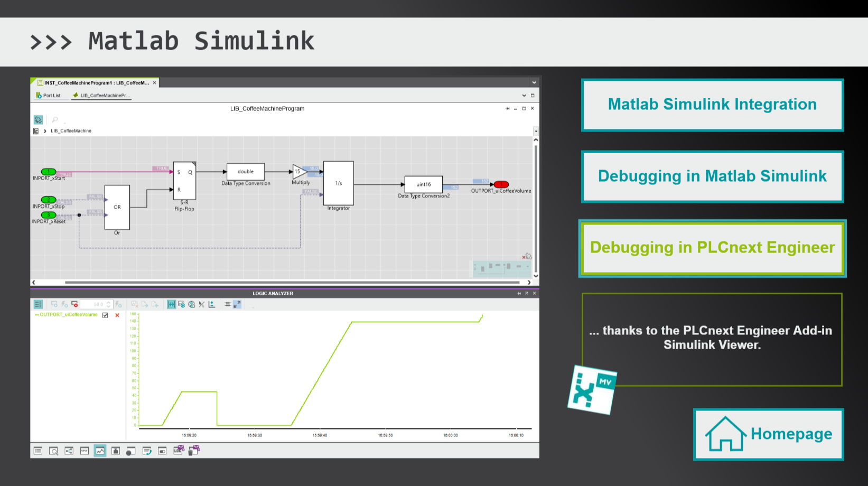
Task: Pin the Logic Analyzer panel
Action: pyautogui.click(x=519, y=293)
